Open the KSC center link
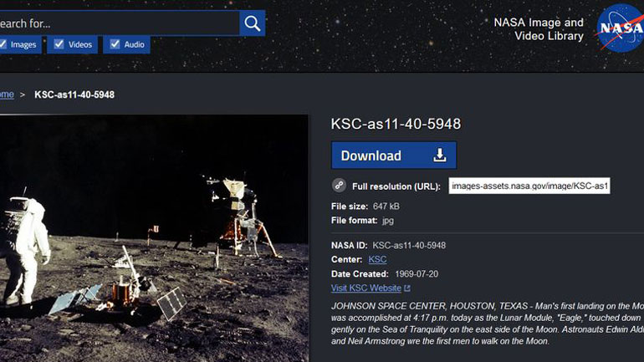The image size is (644, 362). (377, 259)
